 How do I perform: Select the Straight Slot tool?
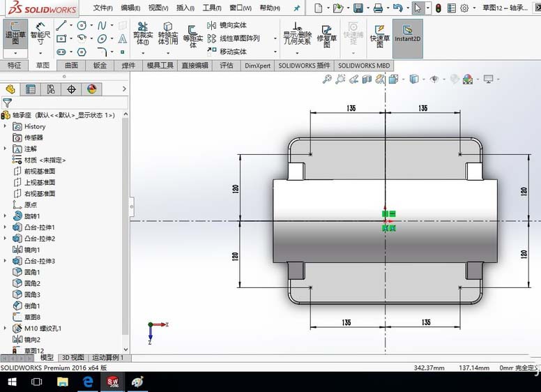pos(61,52)
